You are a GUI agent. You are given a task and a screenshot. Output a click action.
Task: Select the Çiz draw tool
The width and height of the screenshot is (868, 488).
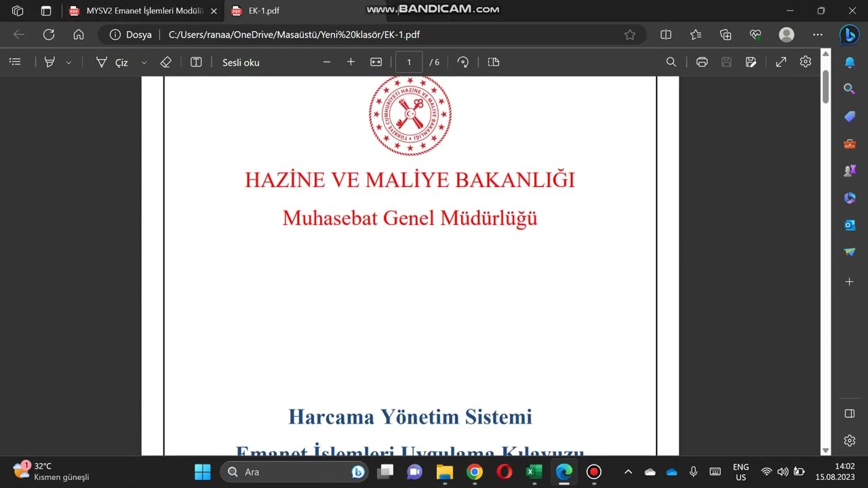[112, 62]
